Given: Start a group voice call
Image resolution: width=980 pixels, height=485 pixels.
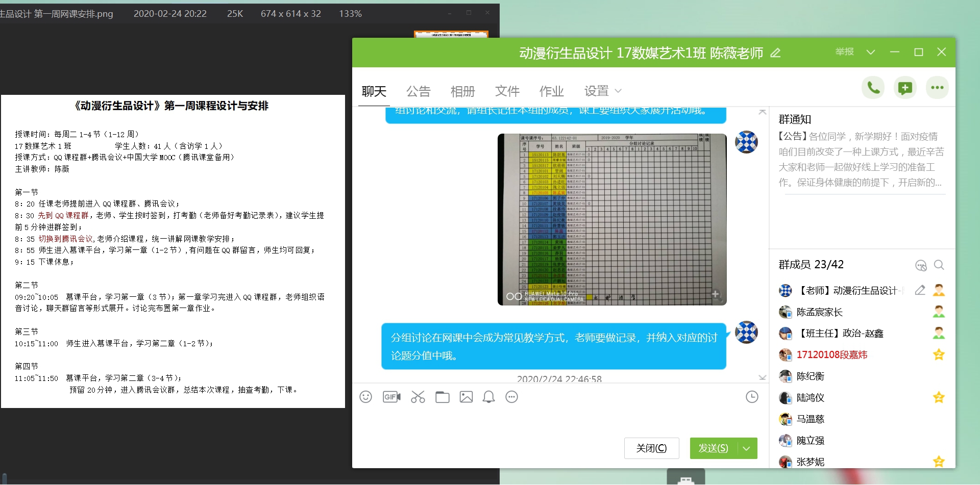Looking at the screenshot, I should click(873, 88).
